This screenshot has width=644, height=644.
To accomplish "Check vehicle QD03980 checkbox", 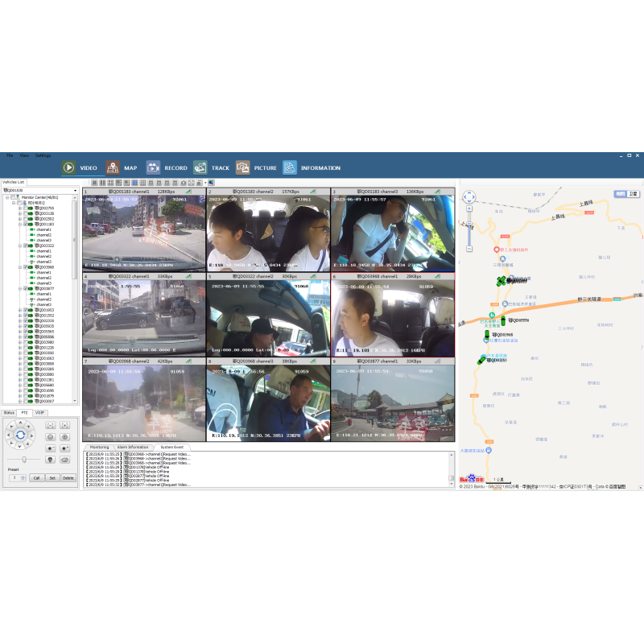I will (x=26, y=342).
